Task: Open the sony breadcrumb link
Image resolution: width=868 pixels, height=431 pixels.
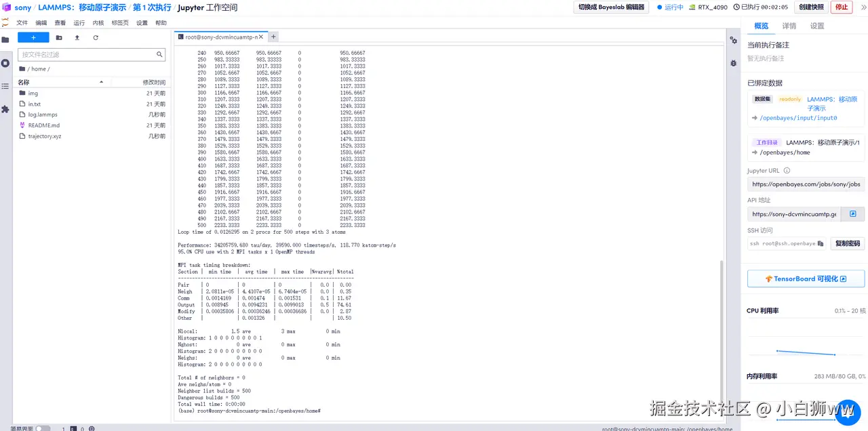Action: click(23, 7)
